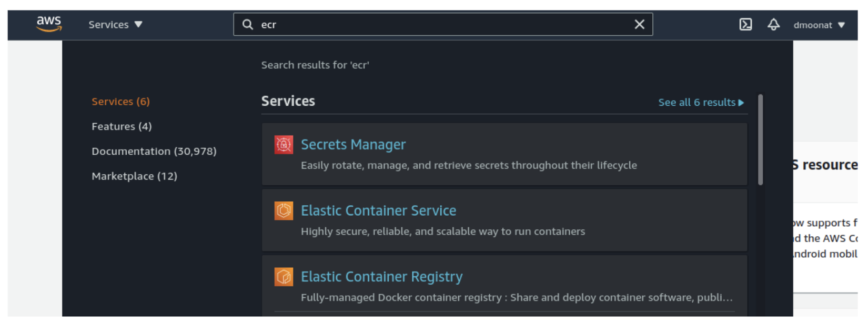
Task: Click the AWS logo home icon
Action: tap(49, 24)
